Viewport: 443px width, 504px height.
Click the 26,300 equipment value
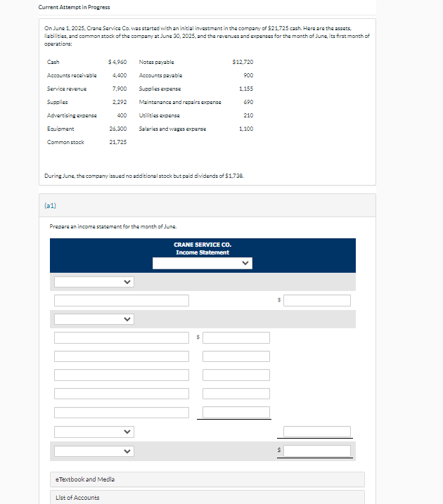tap(117, 129)
